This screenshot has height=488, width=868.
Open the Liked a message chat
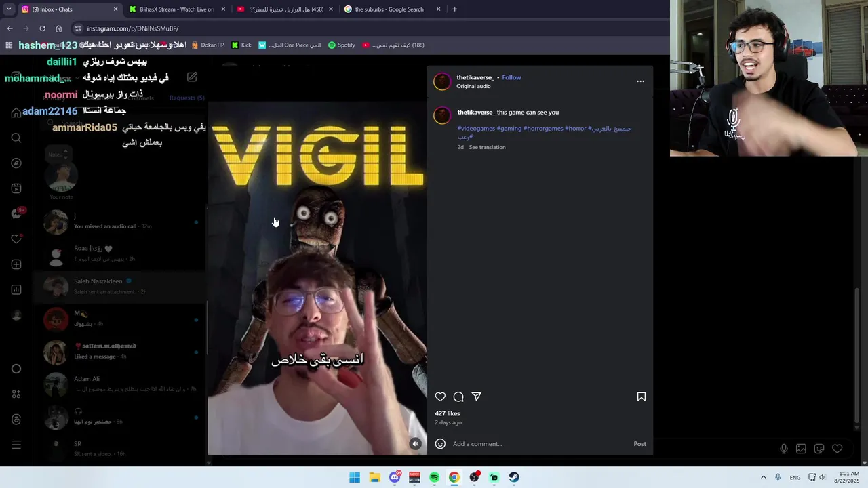click(119, 351)
